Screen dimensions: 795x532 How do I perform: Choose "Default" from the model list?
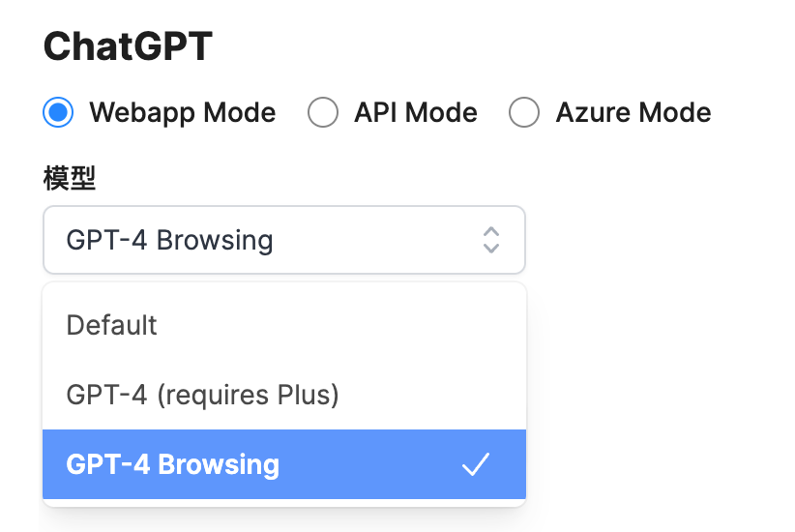(112, 325)
